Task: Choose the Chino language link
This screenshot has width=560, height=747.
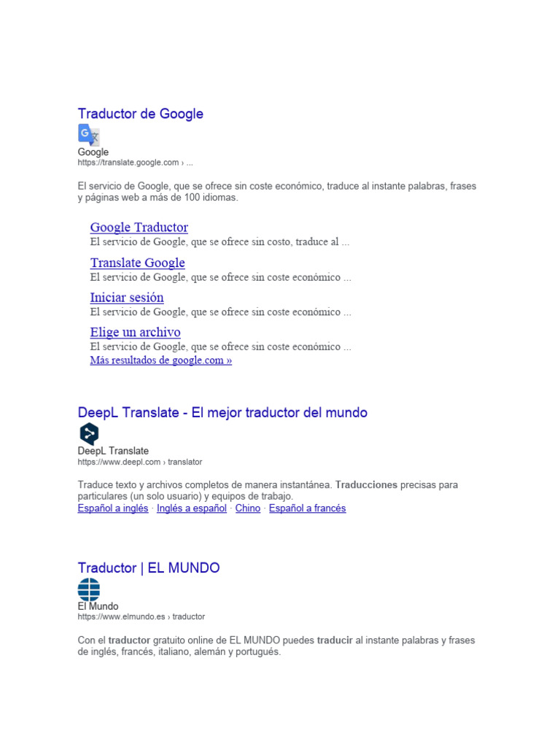Action: tap(248, 508)
